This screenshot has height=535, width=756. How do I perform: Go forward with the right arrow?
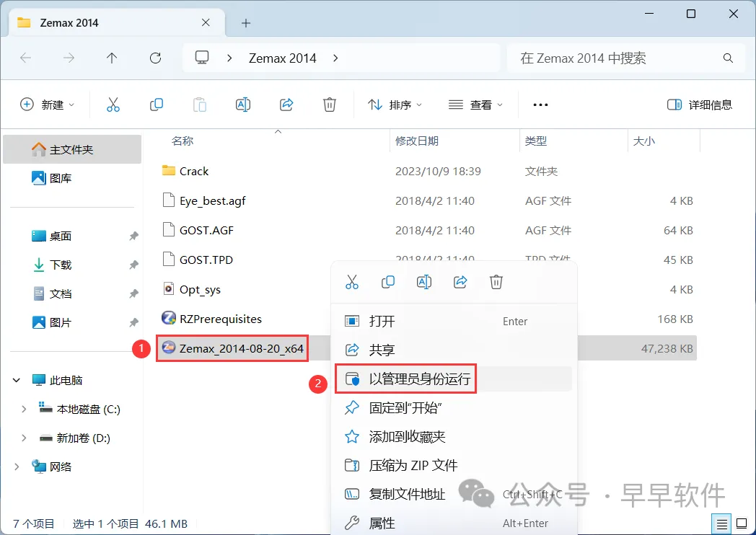(x=69, y=58)
